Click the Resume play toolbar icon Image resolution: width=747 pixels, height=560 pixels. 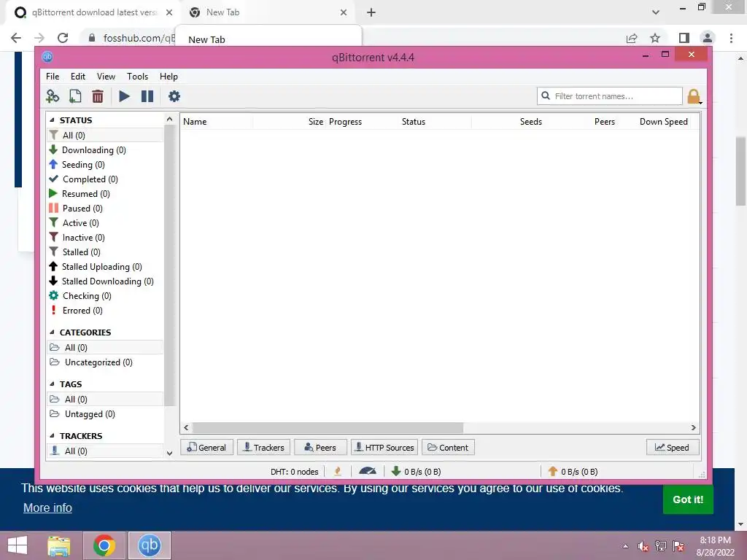point(124,96)
